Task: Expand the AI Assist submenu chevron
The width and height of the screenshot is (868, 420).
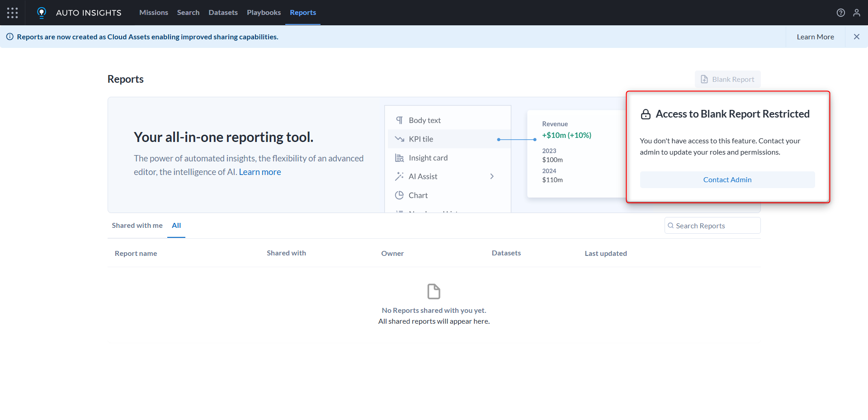Action: (492, 176)
